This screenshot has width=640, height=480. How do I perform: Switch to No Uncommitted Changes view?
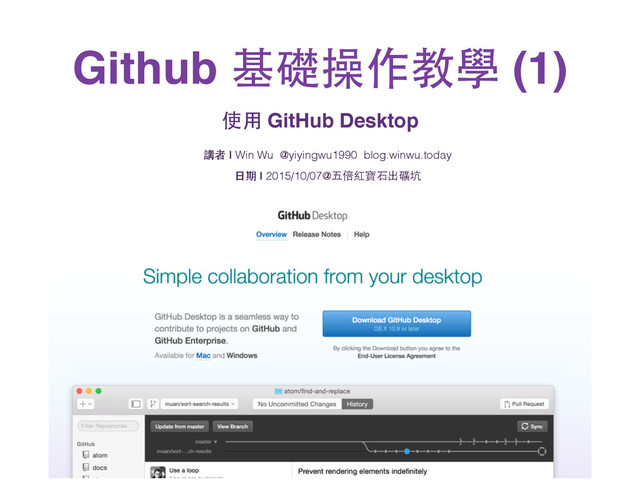297,404
